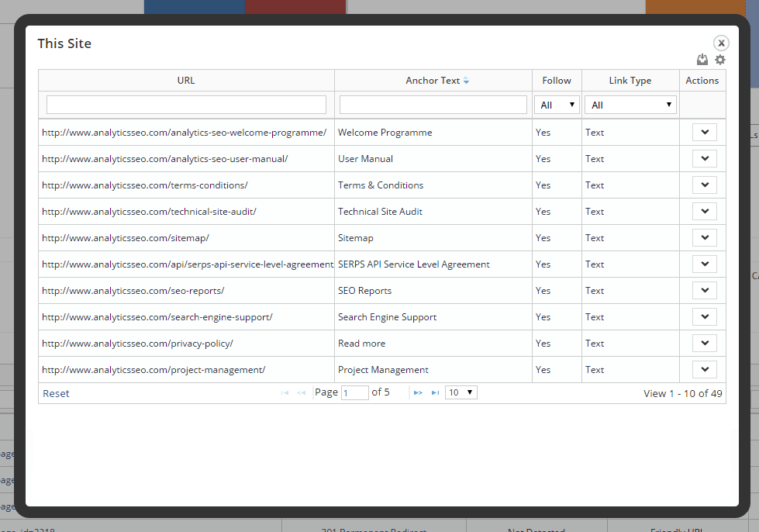Expand actions for User Manual row
This screenshot has height=532, width=759.
[704, 159]
